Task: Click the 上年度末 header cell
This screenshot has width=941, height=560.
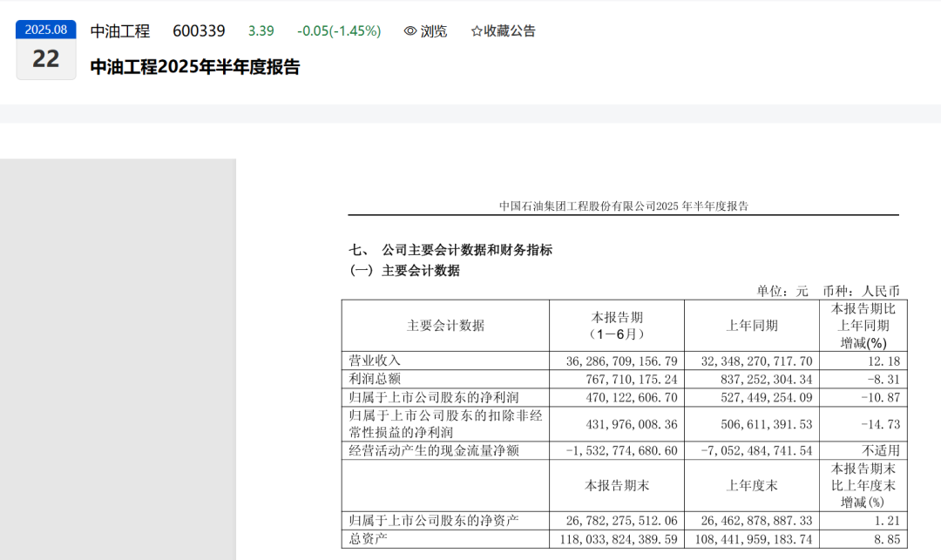Action: [x=752, y=486]
